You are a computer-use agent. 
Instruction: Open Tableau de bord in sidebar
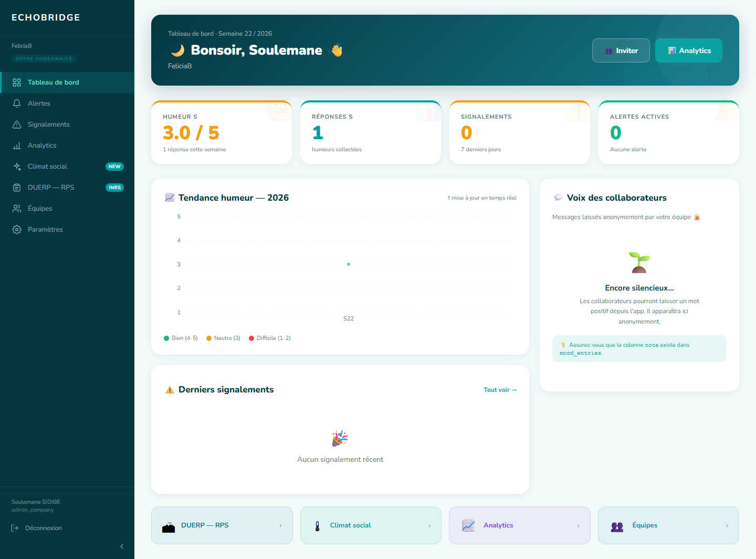pos(67,82)
